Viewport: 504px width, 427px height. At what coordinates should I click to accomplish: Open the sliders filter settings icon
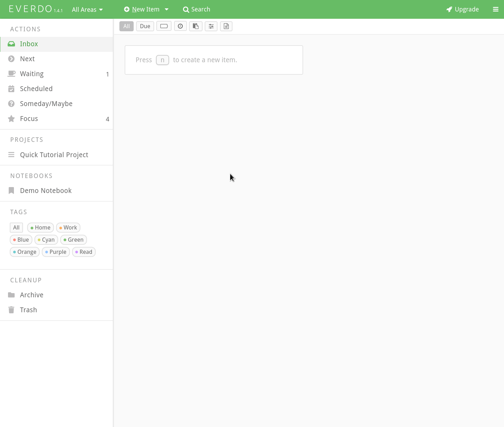click(211, 26)
